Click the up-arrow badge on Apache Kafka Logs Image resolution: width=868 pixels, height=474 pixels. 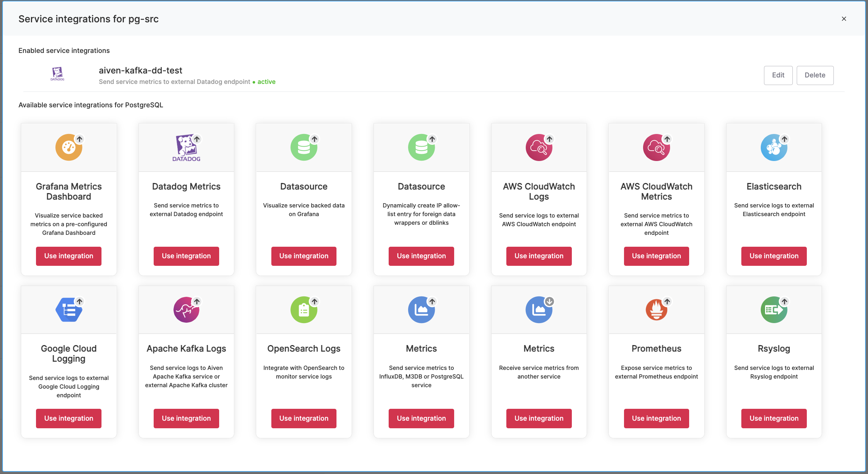pos(197,301)
